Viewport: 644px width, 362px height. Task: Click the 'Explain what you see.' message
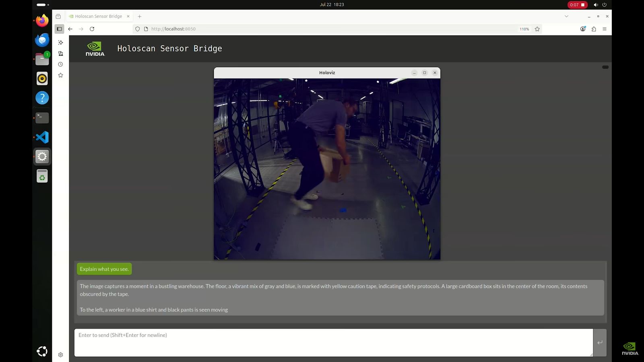point(104,269)
